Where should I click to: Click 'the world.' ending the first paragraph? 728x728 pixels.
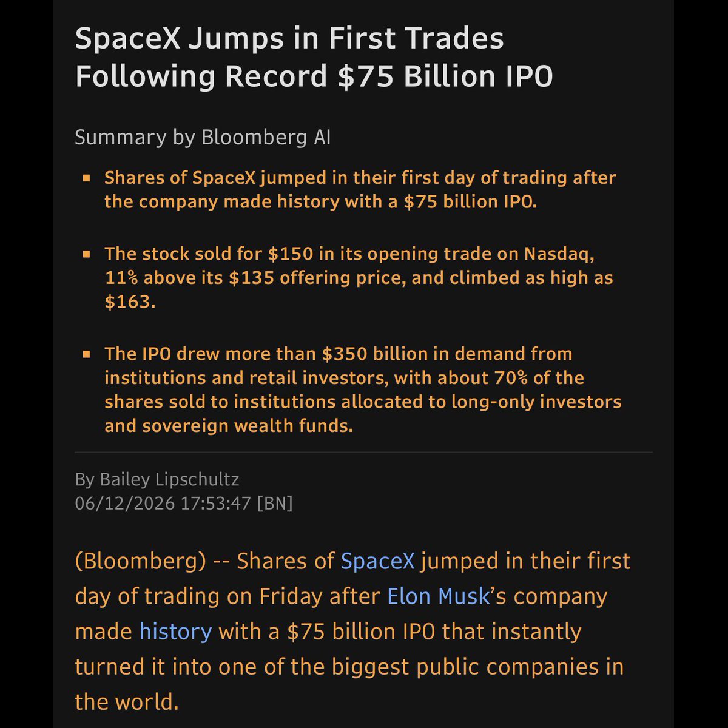pyautogui.click(x=127, y=702)
